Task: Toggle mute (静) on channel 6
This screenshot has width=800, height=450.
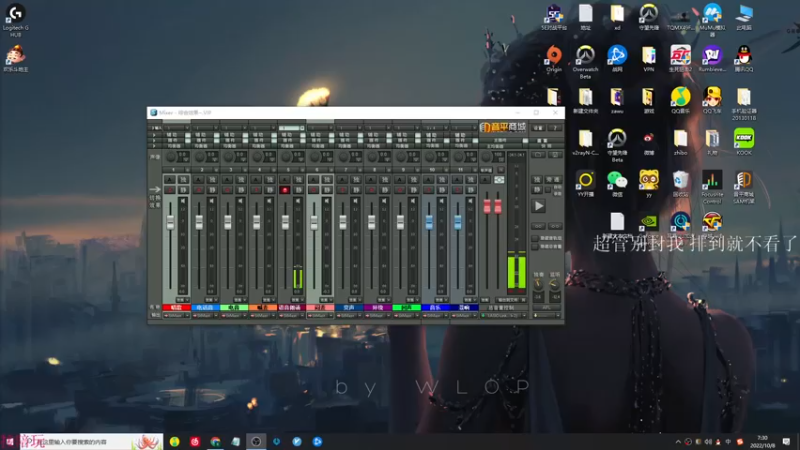Action: pyautogui.click(x=327, y=190)
